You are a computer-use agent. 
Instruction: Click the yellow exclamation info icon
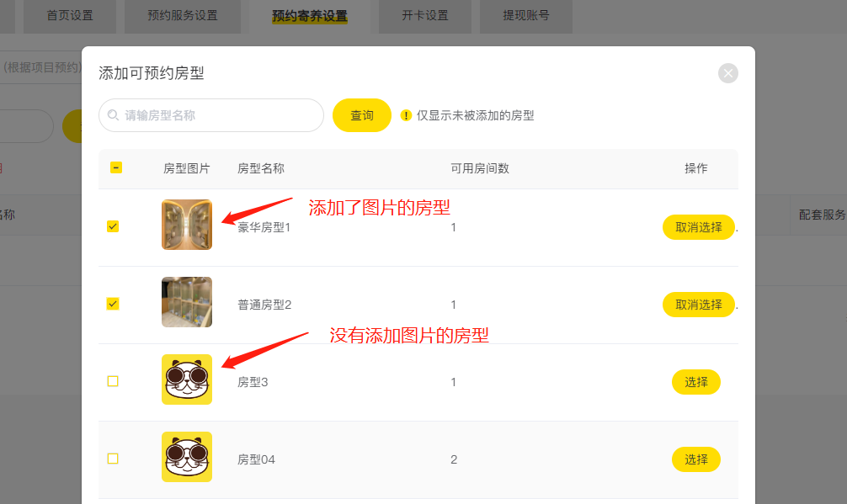406,115
